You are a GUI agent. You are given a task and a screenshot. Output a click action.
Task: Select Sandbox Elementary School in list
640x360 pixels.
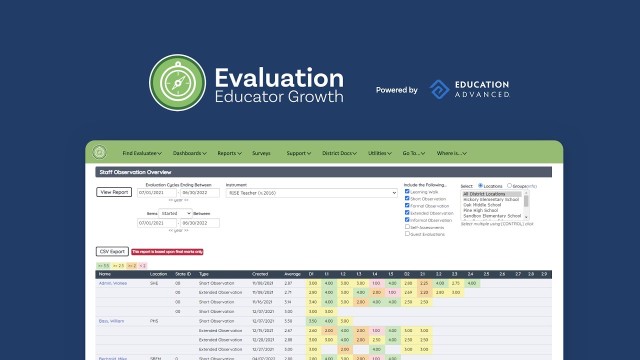492,216
